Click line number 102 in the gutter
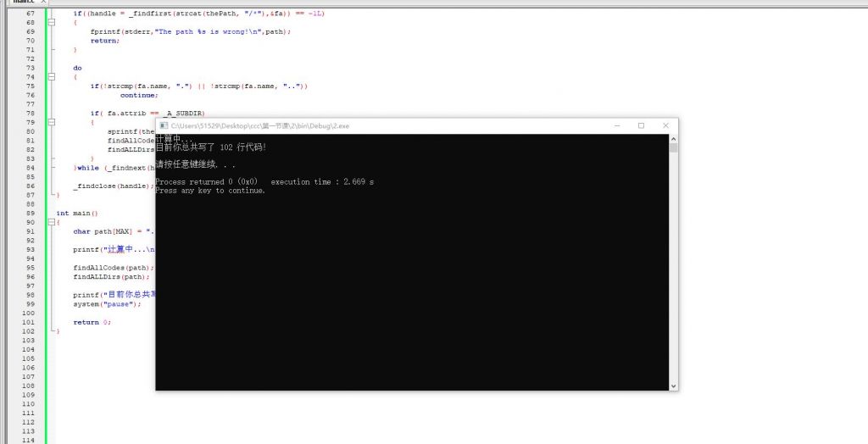 coord(30,331)
